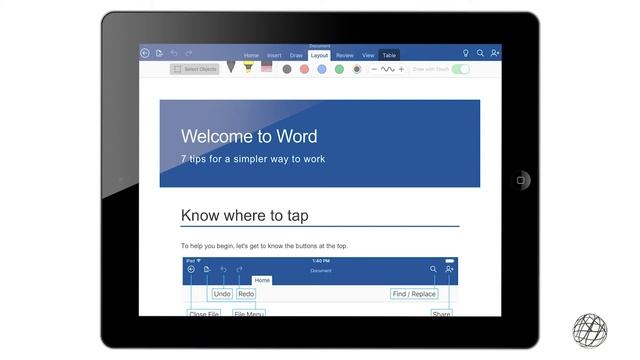The height and width of the screenshot is (360, 640).
Task: Click the wavy line thickness preview
Action: pyautogui.click(x=388, y=69)
